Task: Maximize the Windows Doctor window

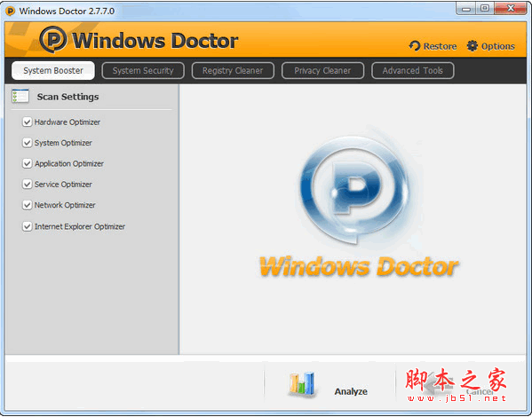Action: click(485, 9)
